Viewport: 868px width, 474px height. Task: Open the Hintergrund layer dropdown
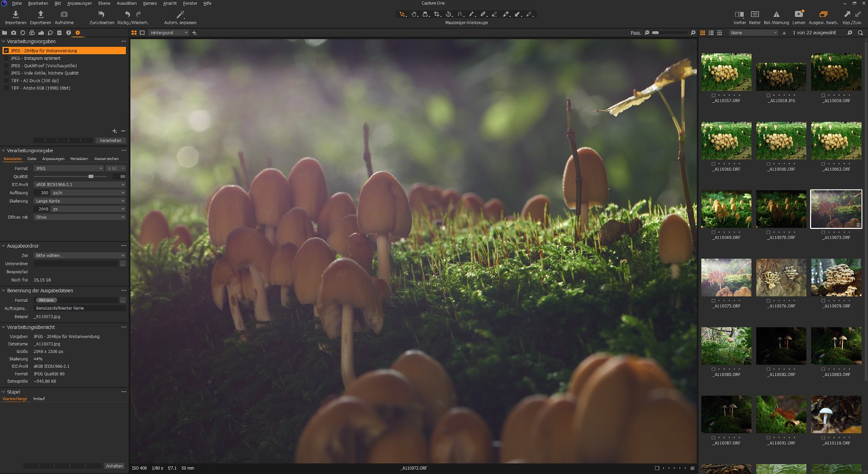coord(168,33)
